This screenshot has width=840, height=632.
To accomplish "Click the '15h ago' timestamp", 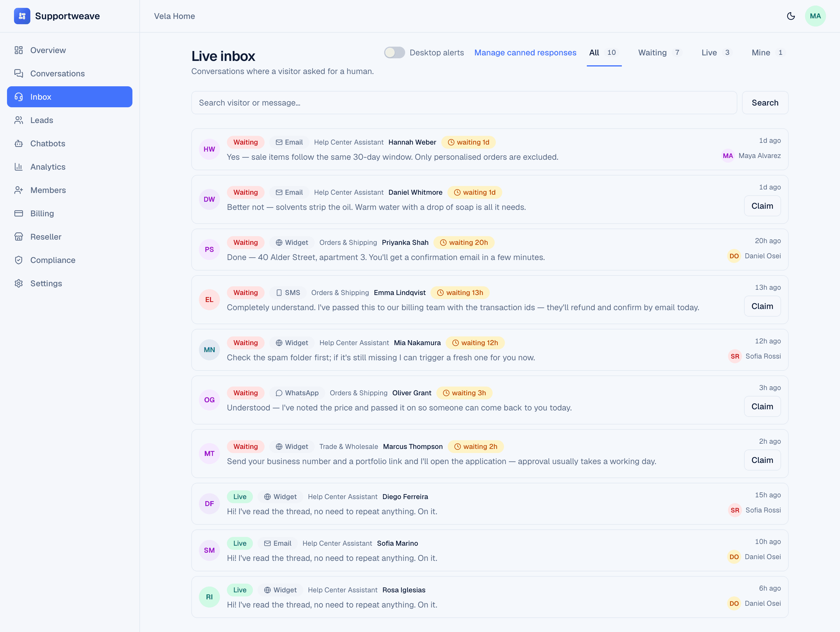I will pyautogui.click(x=767, y=495).
